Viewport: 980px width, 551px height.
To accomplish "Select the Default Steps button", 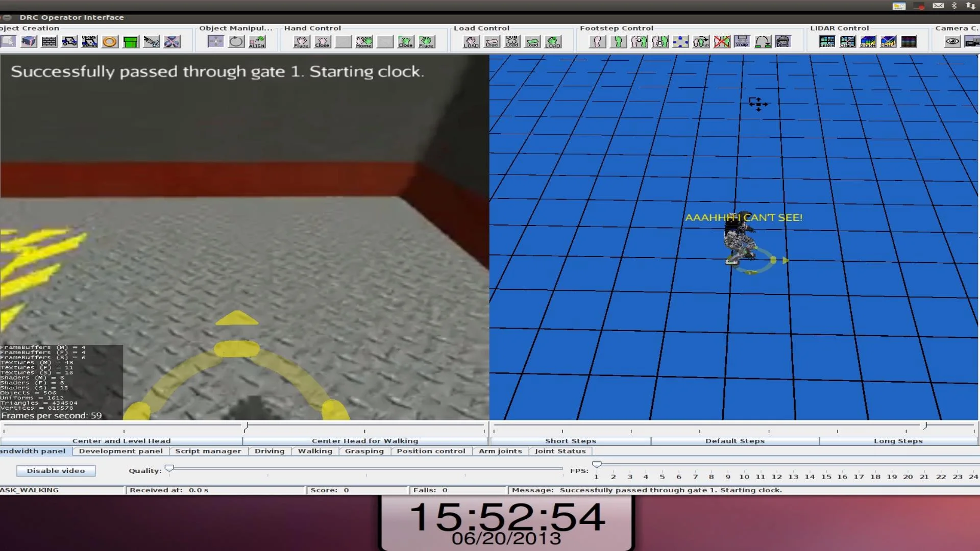I will (735, 441).
